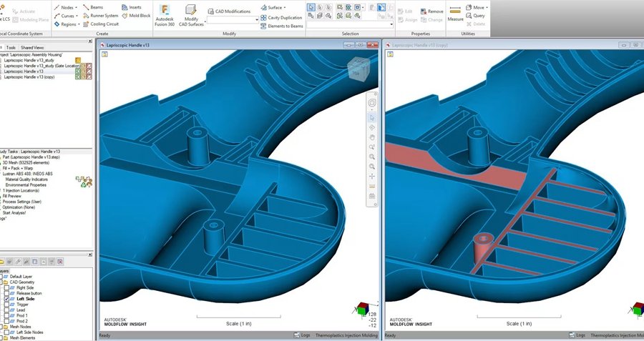This screenshot has height=341, width=644.
Task: Switch to the Shared Views tab
Action: point(32,48)
